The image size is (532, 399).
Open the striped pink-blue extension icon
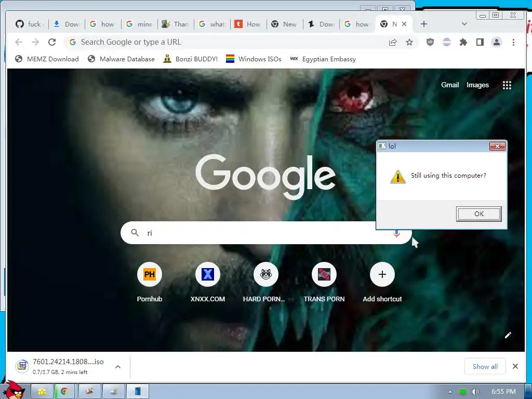(447, 42)
